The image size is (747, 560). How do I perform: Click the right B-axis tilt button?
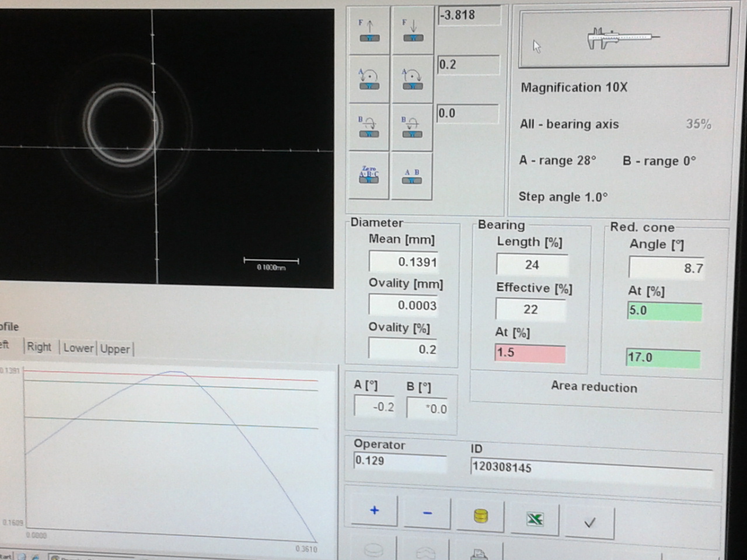(412, 128)
